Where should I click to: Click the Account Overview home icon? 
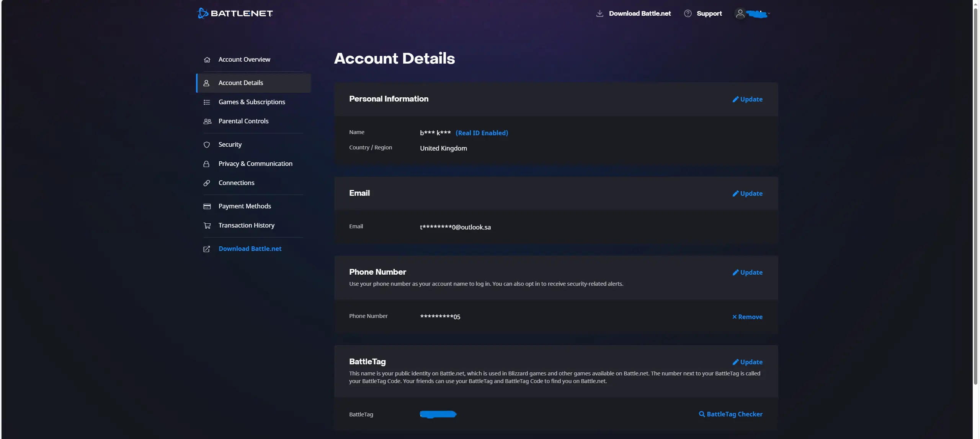pyautogui.click(x=207, y=60)
